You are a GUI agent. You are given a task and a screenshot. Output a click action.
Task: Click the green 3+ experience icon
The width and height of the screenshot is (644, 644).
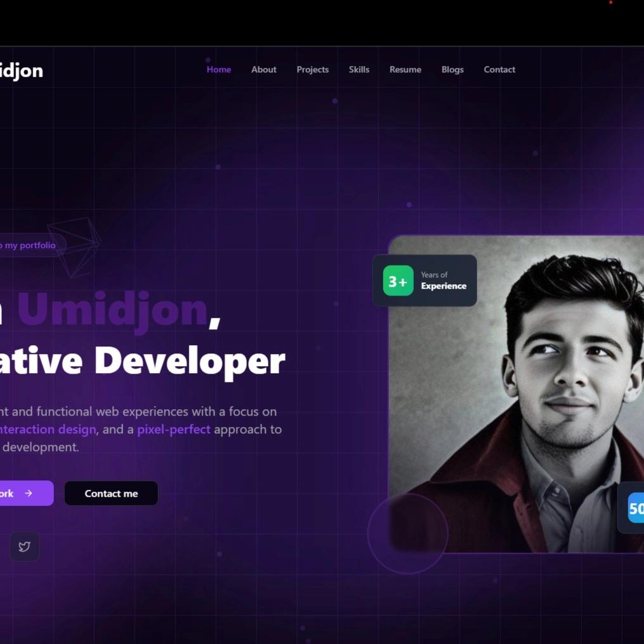398,281
